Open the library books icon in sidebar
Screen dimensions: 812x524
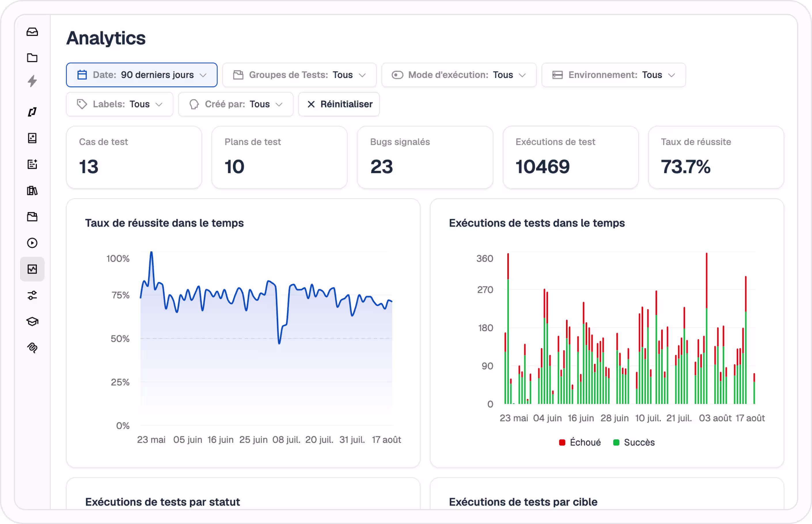32,191
